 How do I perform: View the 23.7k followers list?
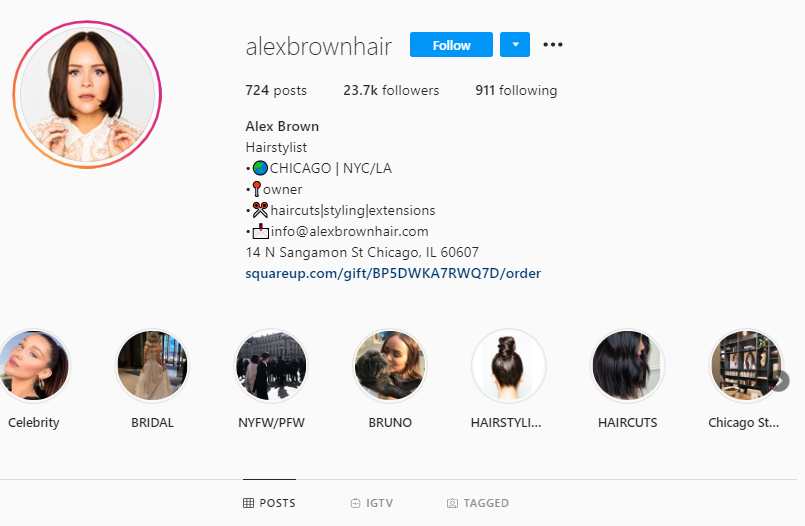[x=391, y=90]
